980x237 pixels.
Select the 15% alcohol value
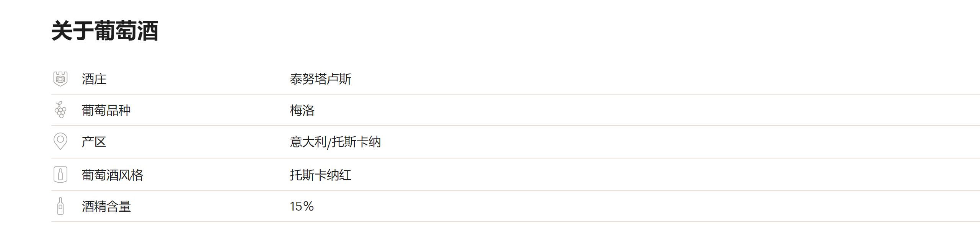coord(302,206)
